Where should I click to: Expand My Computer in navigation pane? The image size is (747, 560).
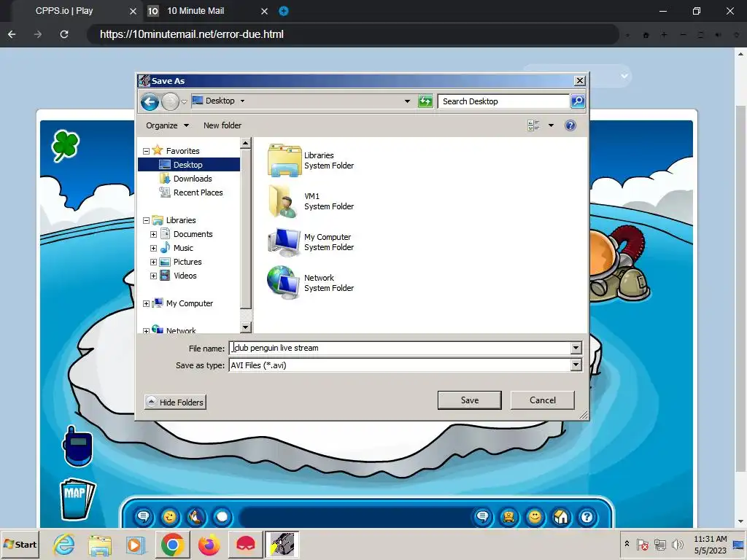point(146,304)
